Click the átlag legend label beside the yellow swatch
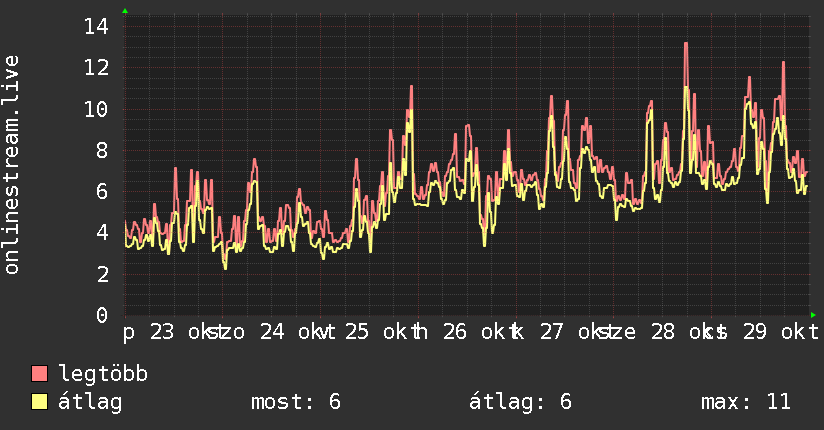The height and width of the screenshot is (430, 824). tap(90, 403)
